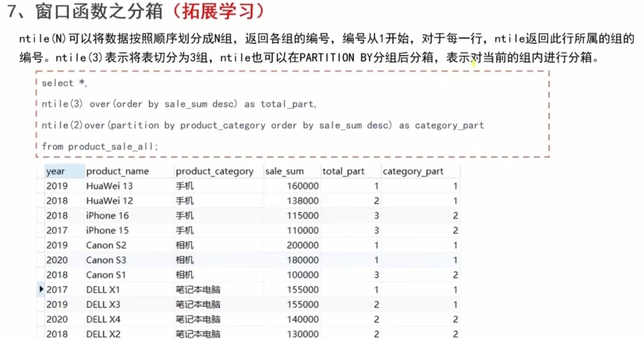Screen dimensions: 644x339
Task: Click the 'from product_sale_all;' line
Action: pos(100,147)
